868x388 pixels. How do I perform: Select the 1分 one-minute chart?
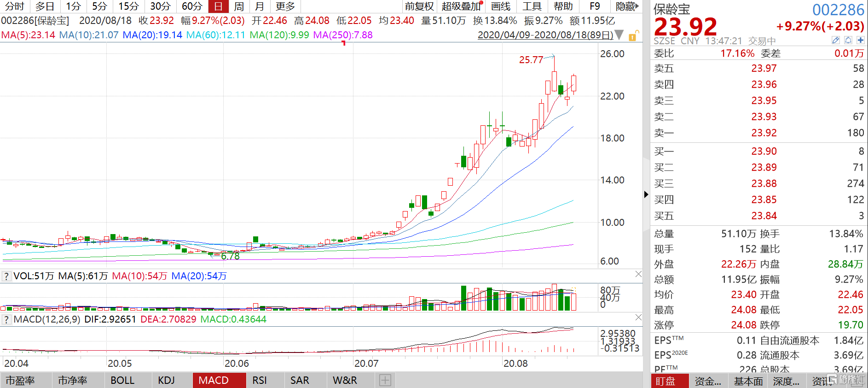point(73,6)
